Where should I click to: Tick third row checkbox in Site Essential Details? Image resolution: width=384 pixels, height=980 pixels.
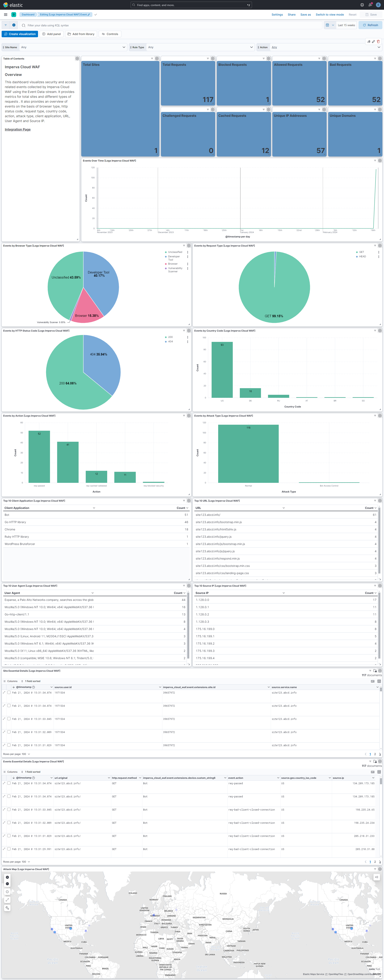pyautogui.click(x=9, y=719)
